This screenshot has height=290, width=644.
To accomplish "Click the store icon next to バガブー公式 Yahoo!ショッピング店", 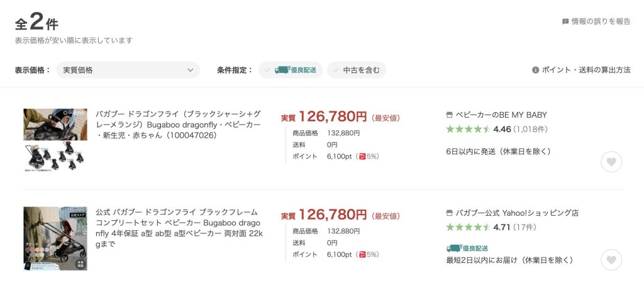I will [449, 213].
